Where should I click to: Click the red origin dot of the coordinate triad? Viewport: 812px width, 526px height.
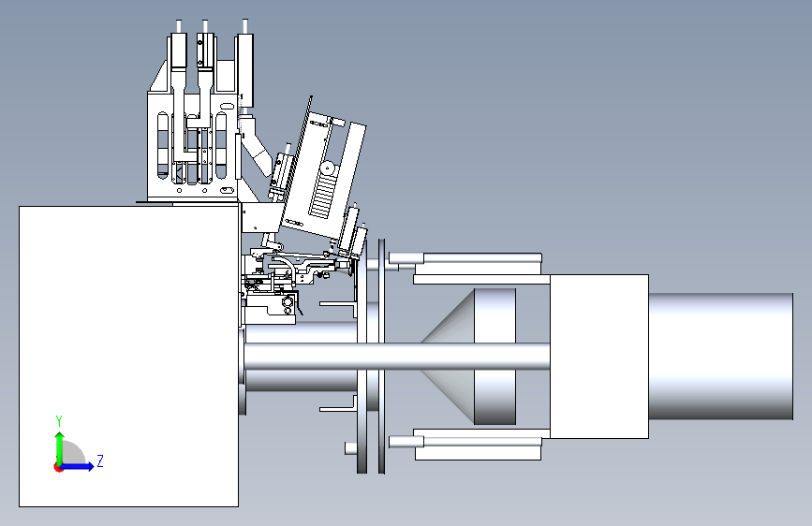[x=57, y=467]
